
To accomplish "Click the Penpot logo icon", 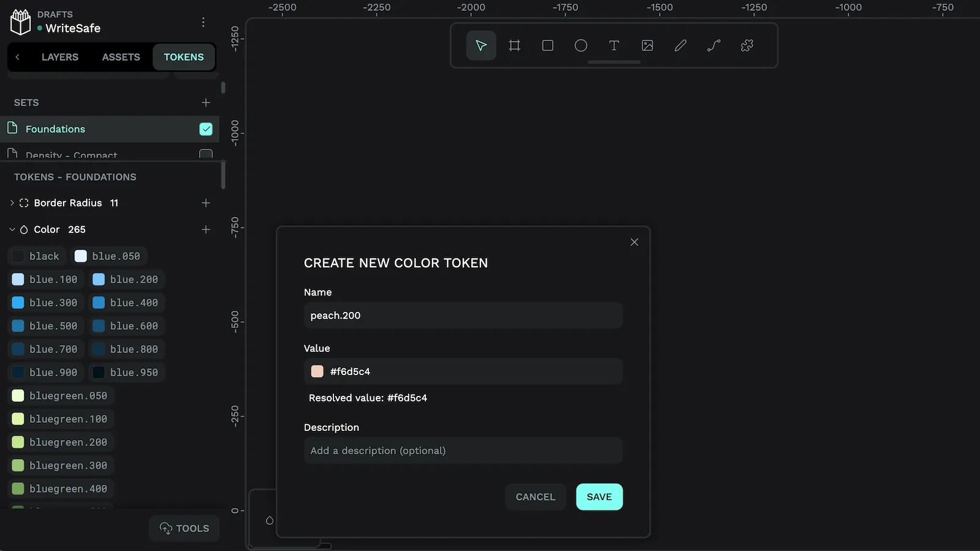I will [x=20, y=22].
